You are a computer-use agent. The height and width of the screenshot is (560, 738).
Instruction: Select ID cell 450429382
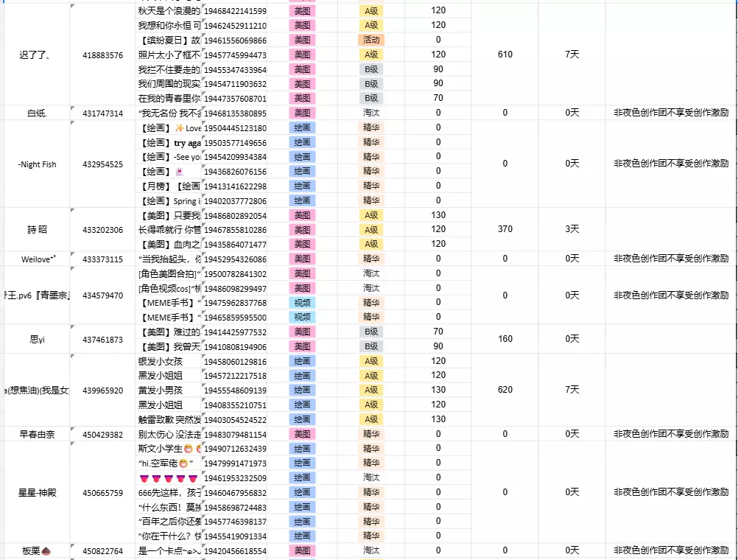(102, 434)
